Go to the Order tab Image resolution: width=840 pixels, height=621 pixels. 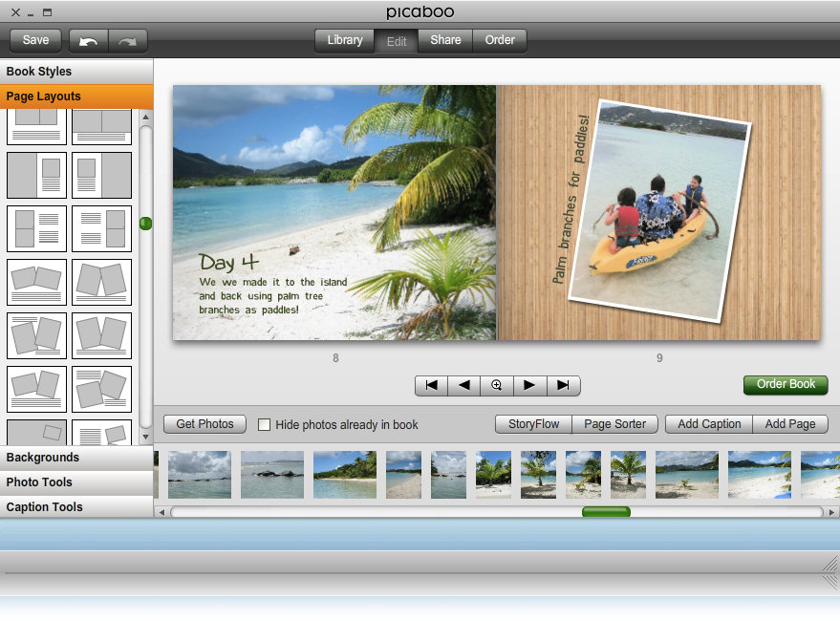500,40
